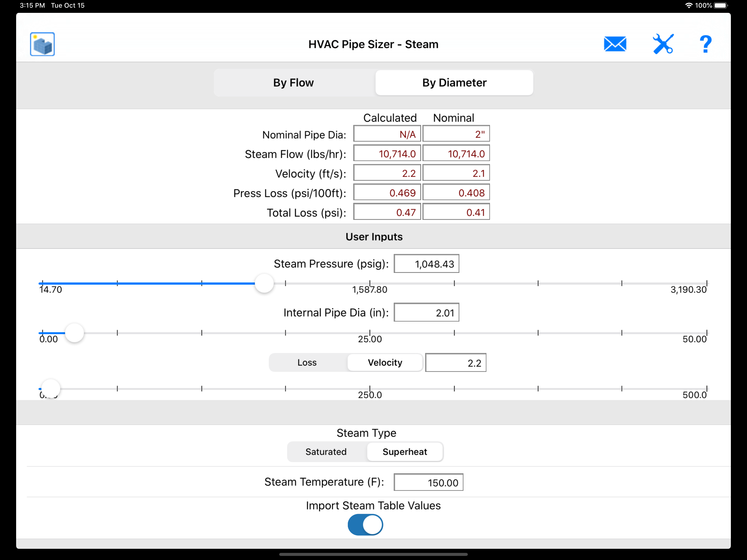Image resolution: width=747 pixels, height=560 pixels.
Task: Edit the velocity value field showing 2.2
Action: (455, 363)
